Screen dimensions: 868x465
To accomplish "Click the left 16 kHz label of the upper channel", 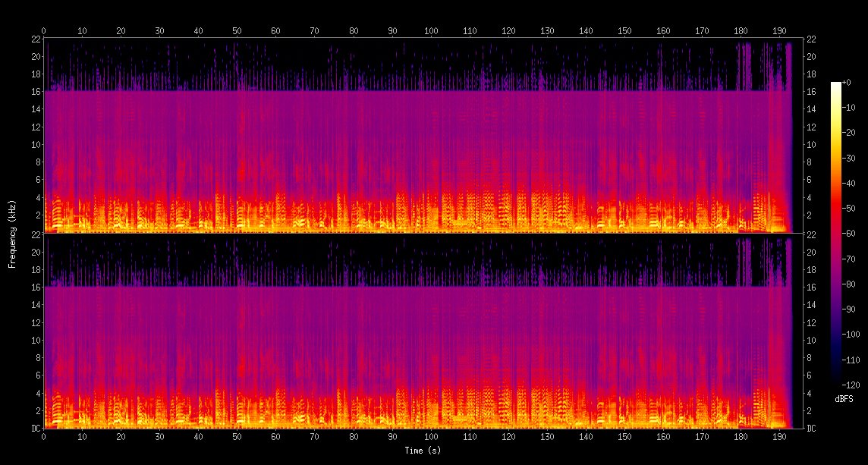I will [35, 92].
